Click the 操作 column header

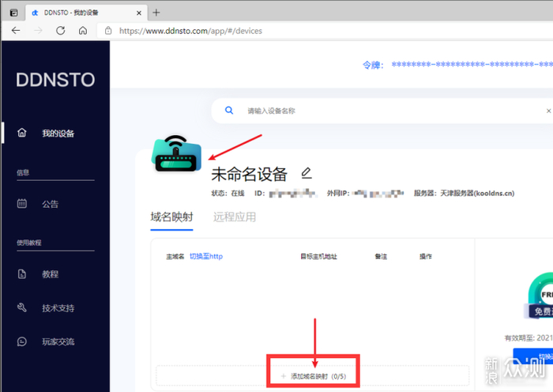[x=425, y=257]
